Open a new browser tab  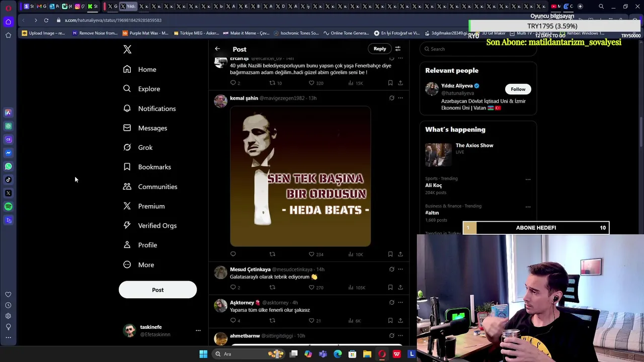(x=580, y=7)
